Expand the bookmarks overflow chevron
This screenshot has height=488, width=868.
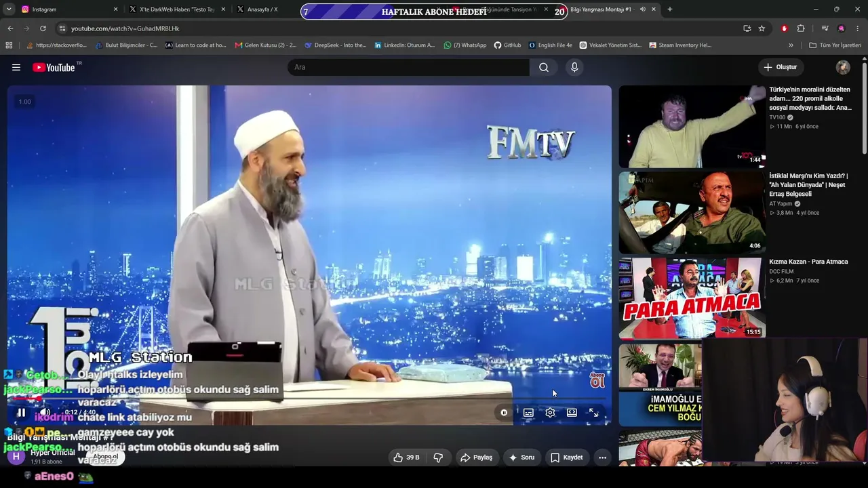(791, 45)
